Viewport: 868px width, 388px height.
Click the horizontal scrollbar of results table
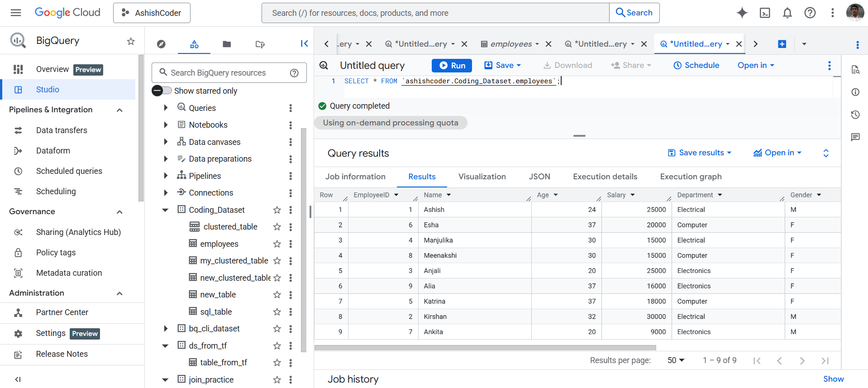pyautogui.click(x=485, y=348)
